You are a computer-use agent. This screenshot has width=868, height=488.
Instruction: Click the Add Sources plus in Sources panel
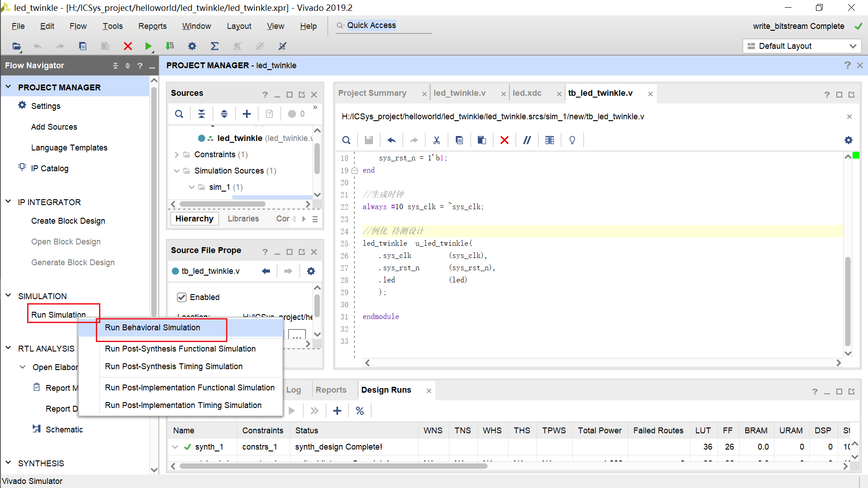pos(247,114)
